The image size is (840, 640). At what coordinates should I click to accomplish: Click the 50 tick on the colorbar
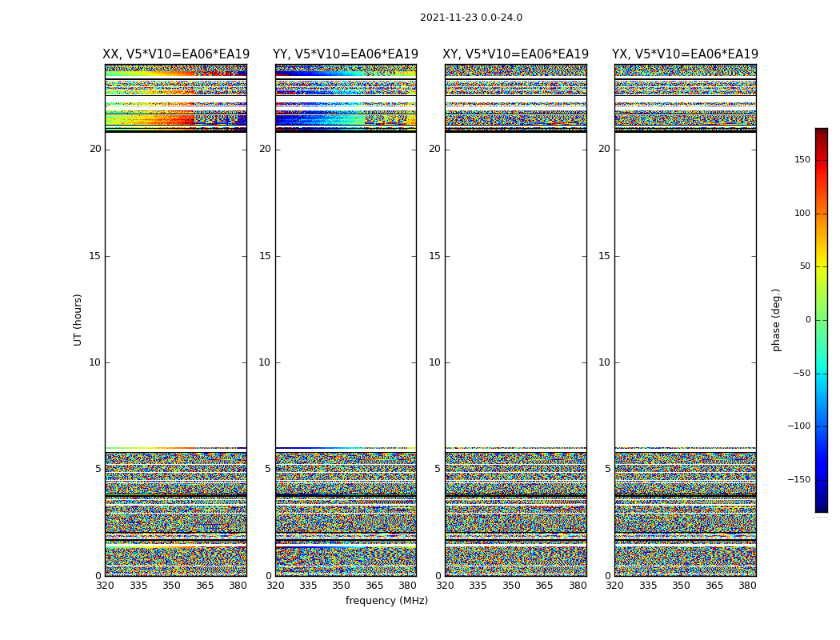[805, 266]
